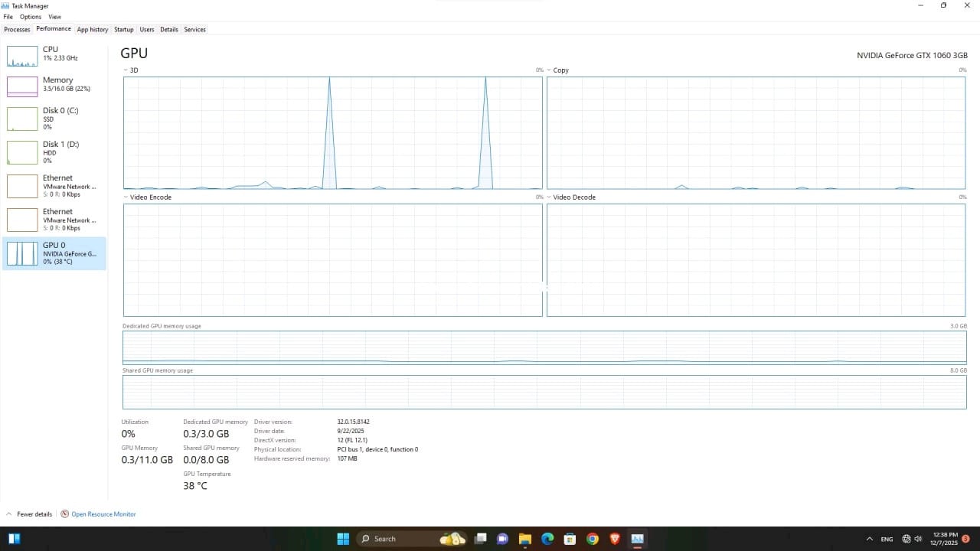980x551 pixels.
Task: Switch to the Startup tab
Action: coord(124,30)
